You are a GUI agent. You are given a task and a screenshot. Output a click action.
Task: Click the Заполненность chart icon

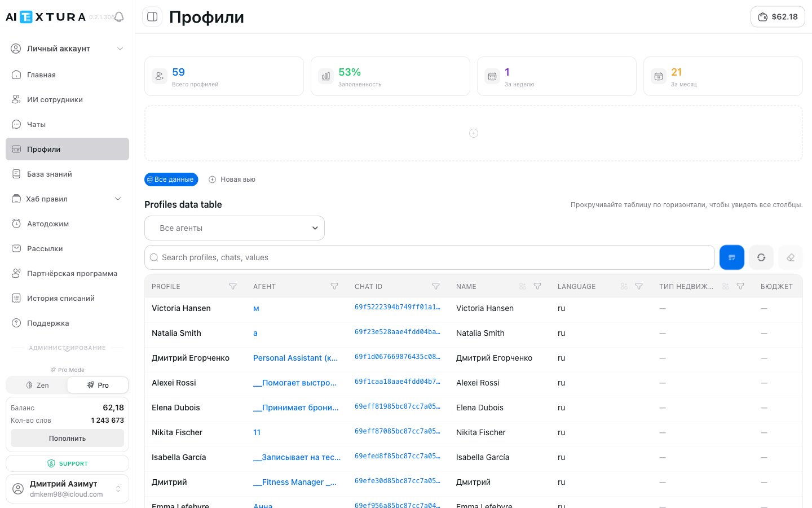pos(326,76)
